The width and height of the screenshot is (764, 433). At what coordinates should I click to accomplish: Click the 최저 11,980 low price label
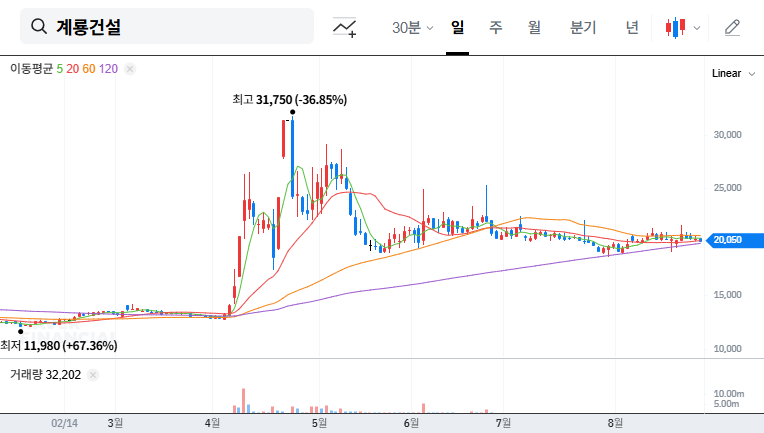(x=59, y=346)
